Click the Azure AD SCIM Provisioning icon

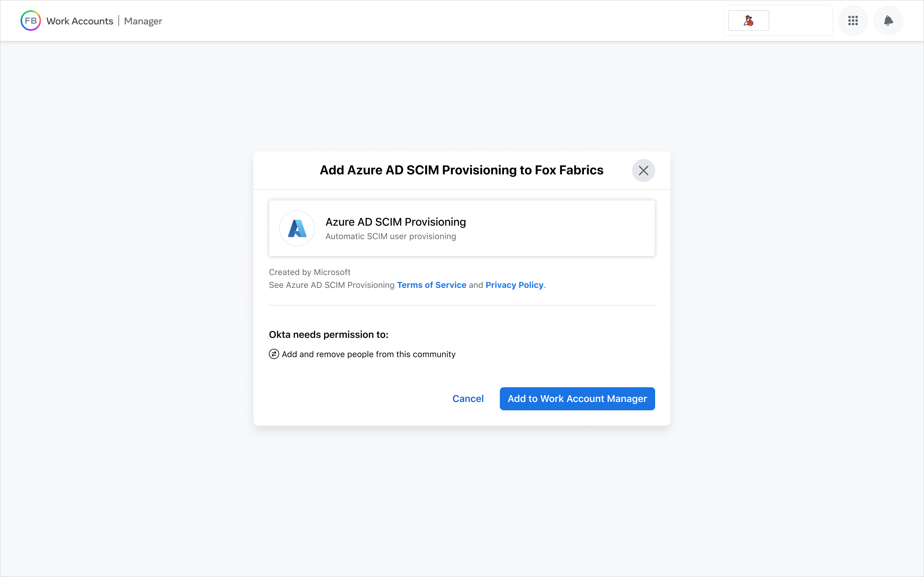(x=297, y=228)
